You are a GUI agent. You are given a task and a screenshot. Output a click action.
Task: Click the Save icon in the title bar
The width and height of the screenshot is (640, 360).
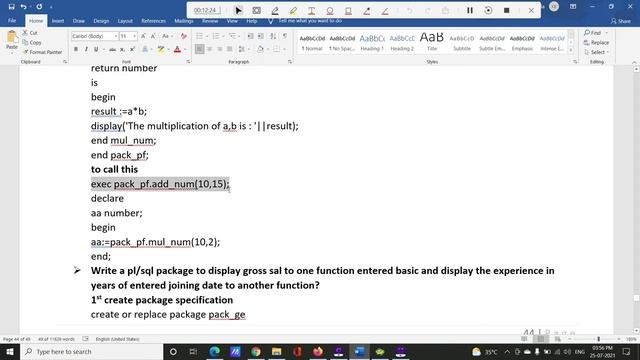tap(11, 7)
